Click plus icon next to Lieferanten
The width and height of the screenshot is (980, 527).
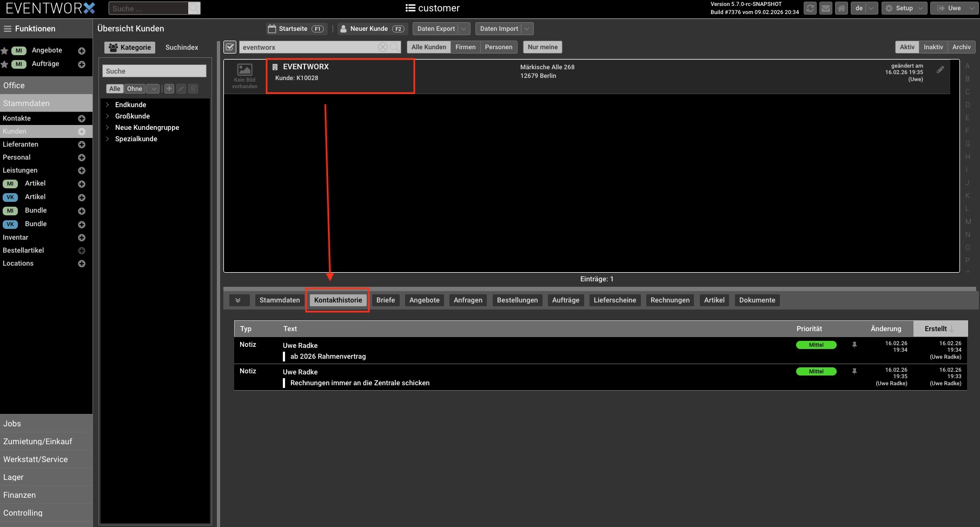pyautogui.click(x=82, y=144)
